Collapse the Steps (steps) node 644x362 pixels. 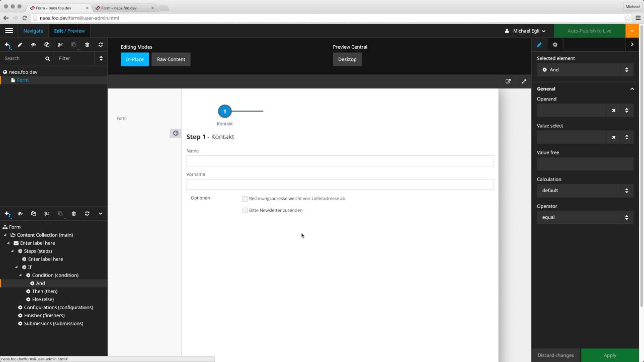[13, 251]
